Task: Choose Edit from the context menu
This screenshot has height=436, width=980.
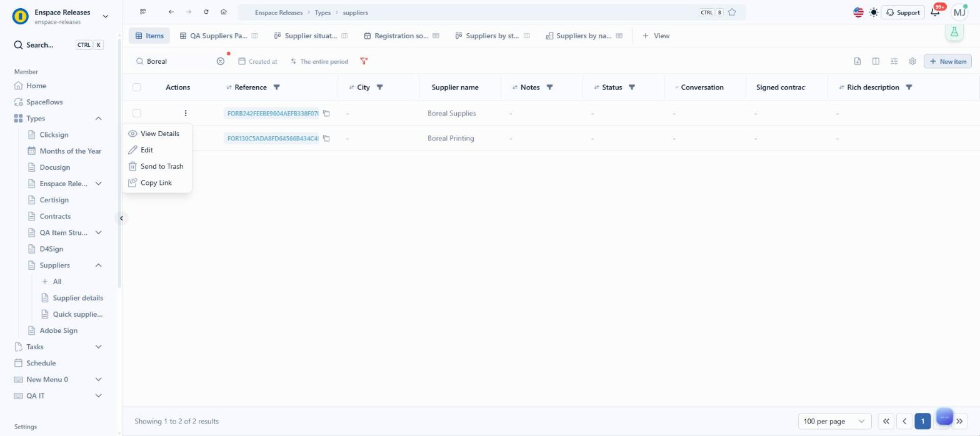Action: point(157,150)
